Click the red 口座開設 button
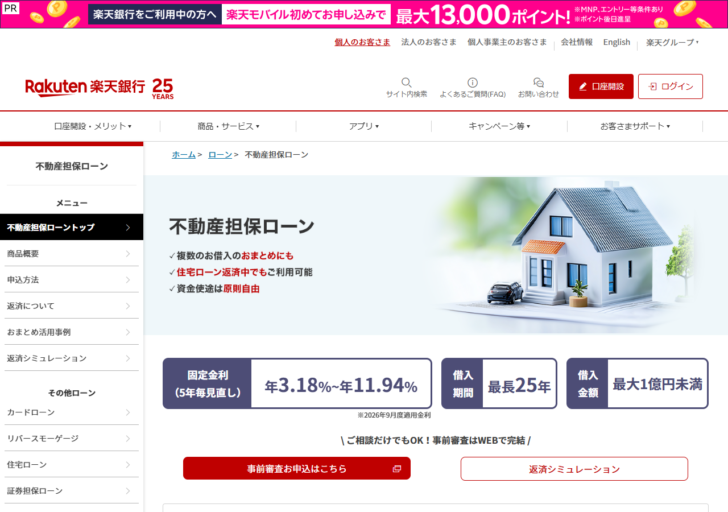 click(x=601, y=86)
